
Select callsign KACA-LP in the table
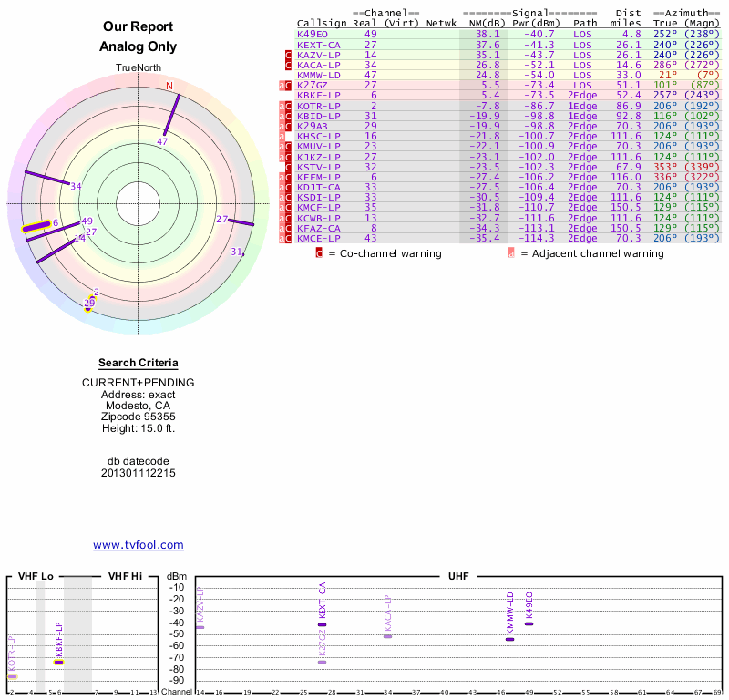(x=318, y=65)
